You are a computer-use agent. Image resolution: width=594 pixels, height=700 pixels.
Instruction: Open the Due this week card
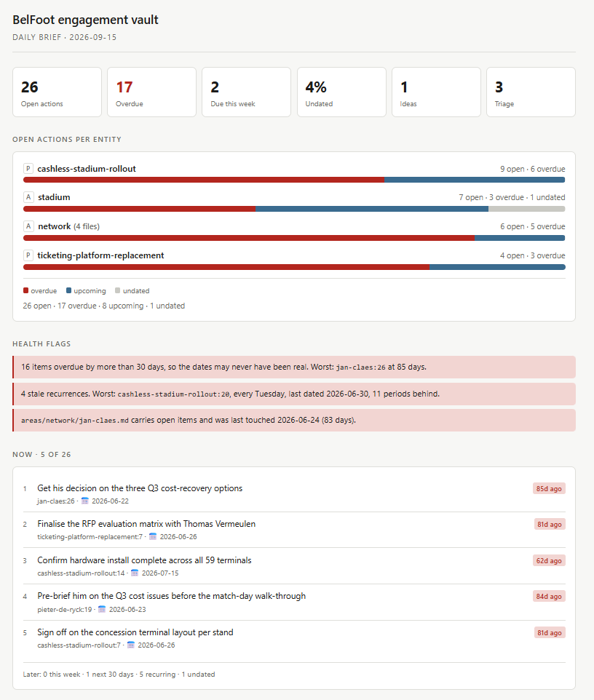pyautogui.click(x=247, y=92)
